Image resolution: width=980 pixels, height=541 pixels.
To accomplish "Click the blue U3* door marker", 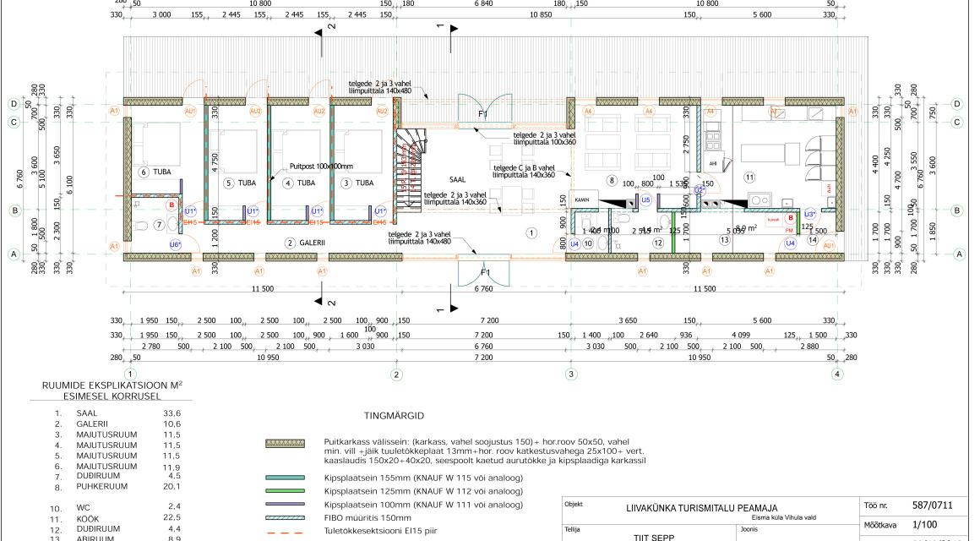I will 809,215.
